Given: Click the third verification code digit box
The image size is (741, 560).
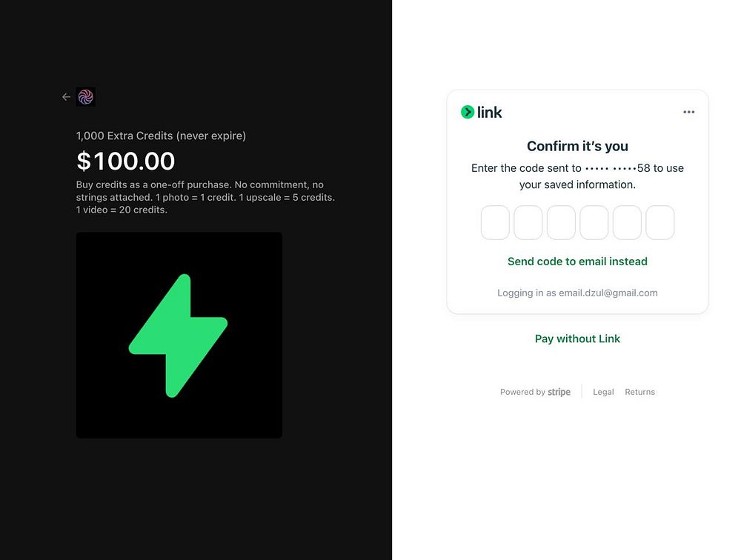Looking at the screenshot, I should click(561, 223).
